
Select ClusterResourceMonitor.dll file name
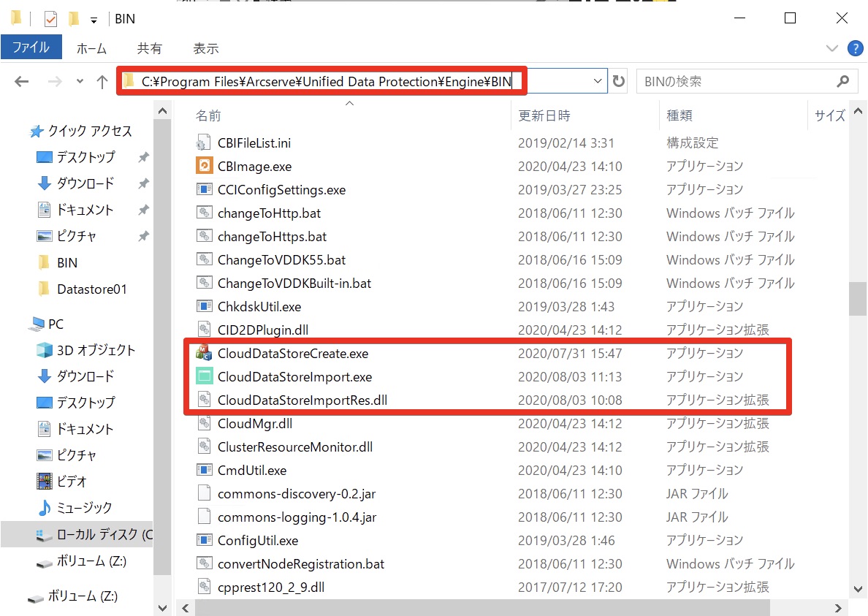[x=295, y=447]
